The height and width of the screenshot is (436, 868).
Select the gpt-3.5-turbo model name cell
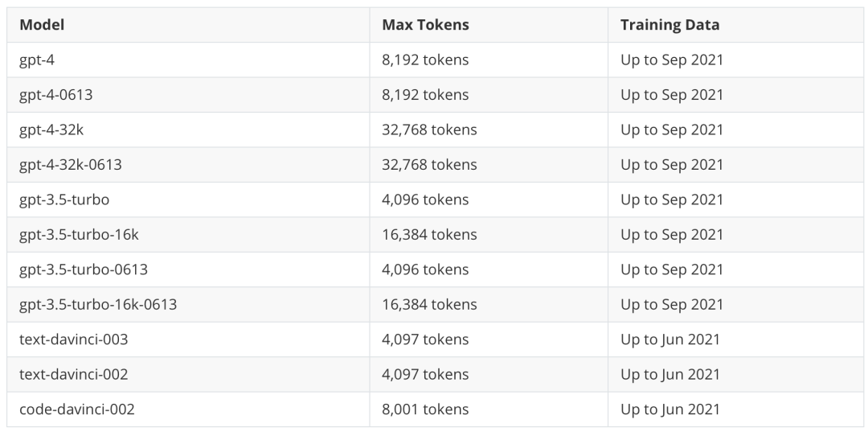coord(63,199)
